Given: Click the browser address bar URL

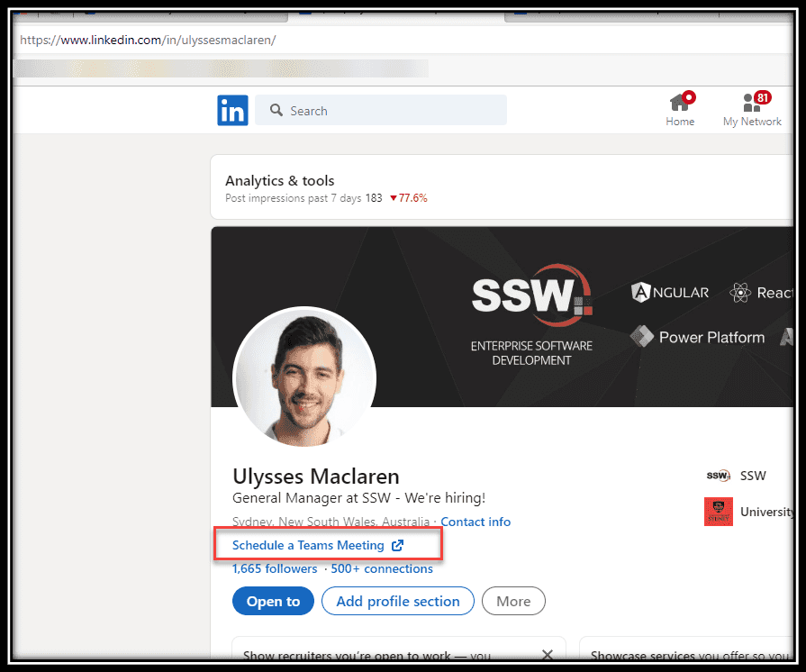Looking at the screenshot, I should coord(148,40).
